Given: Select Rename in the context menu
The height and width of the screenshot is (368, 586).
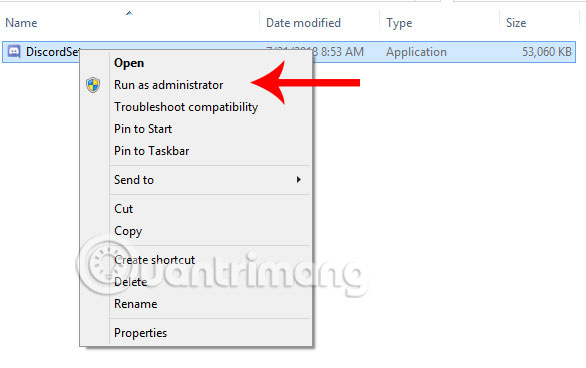Looking at the screenshot, I should [x=135, y=304].
